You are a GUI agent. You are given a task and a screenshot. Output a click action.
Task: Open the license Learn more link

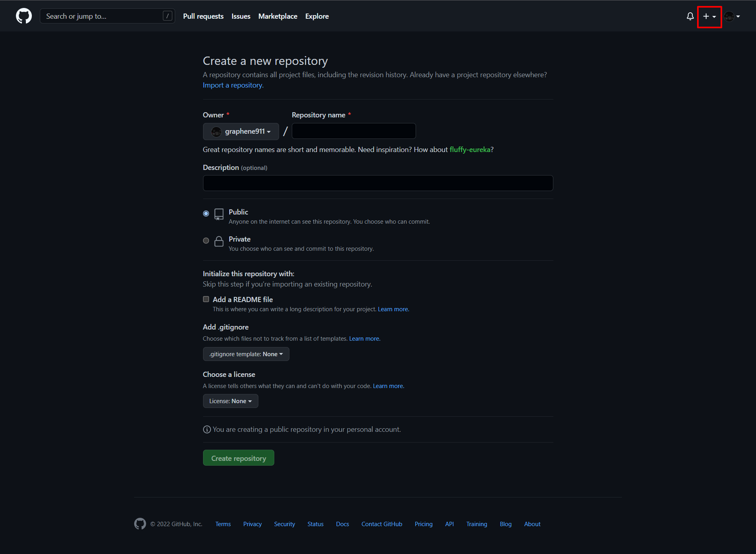[x=389, y=386]
